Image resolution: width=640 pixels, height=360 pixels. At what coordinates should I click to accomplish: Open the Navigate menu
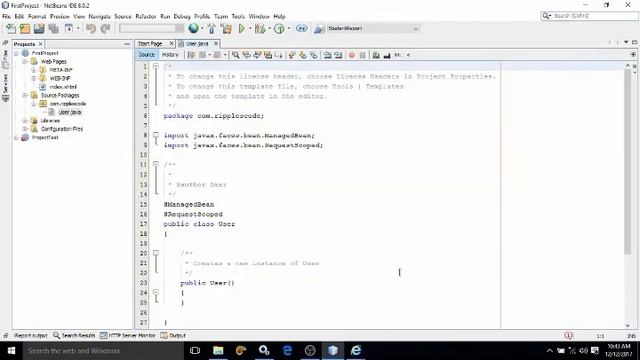100,16
